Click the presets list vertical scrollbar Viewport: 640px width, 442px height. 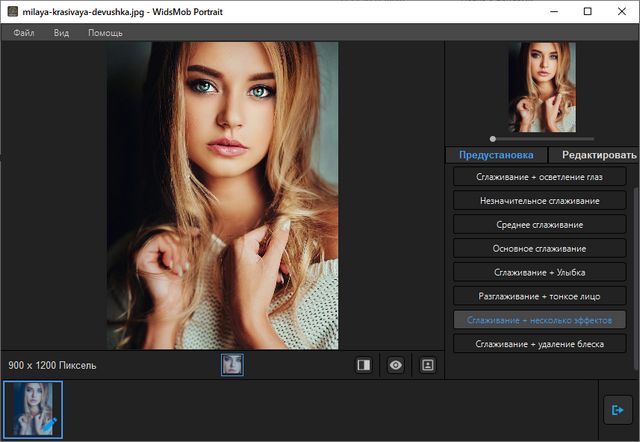coord(636,277)
